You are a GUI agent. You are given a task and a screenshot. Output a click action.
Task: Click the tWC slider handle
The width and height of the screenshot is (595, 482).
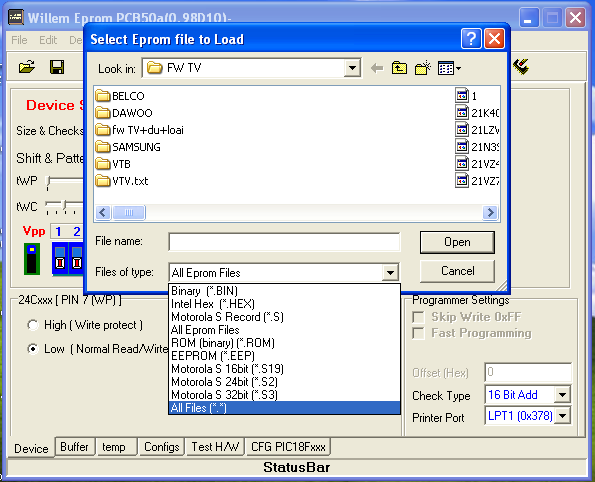pos(65,206)
